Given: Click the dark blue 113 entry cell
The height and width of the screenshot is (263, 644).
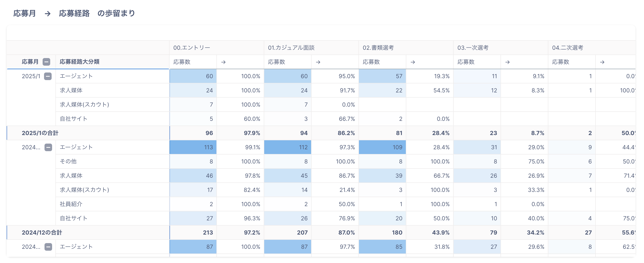Looking at the screenshot, I should 193,147.
